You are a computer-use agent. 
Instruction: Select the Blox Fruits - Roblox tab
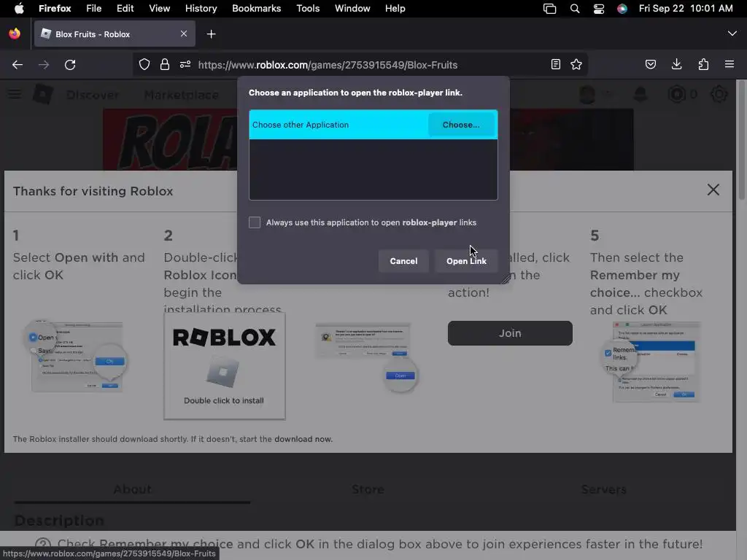point(115,34)
